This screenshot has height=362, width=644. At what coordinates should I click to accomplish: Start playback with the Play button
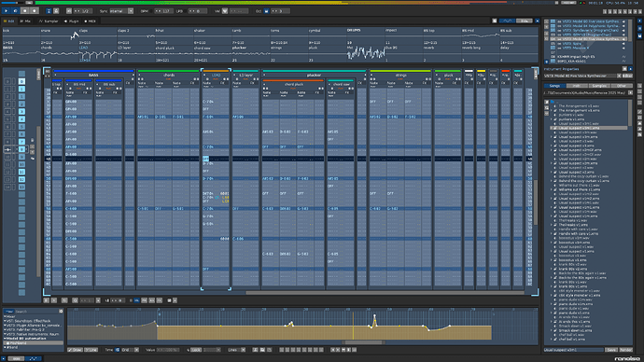pyautogui.click(x=7, y=11)
